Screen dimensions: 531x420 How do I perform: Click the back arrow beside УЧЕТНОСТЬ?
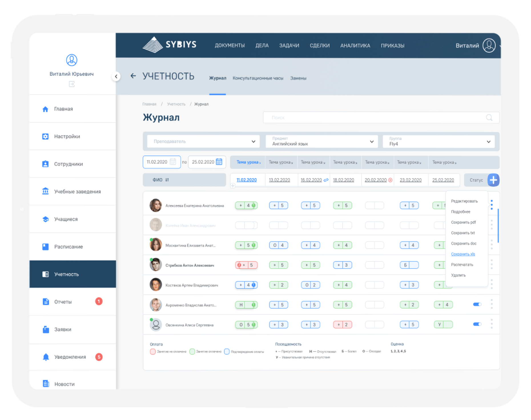click(x=133, y=76)
